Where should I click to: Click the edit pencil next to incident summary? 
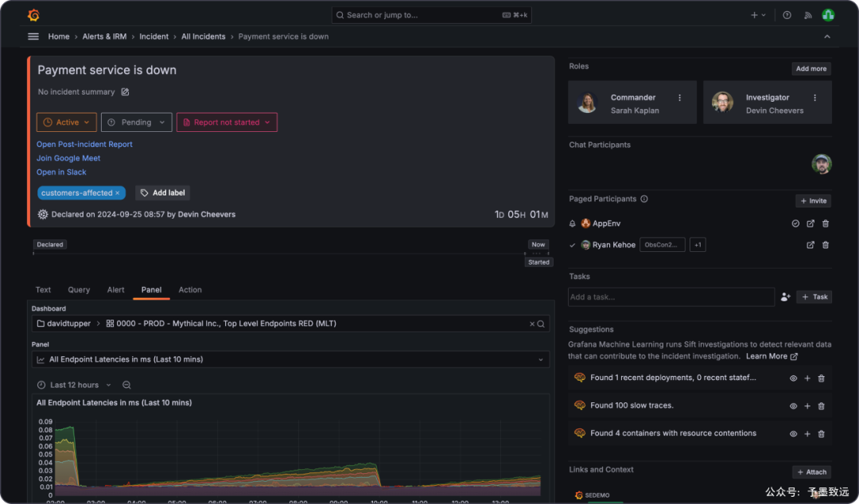tap(124, 91)
